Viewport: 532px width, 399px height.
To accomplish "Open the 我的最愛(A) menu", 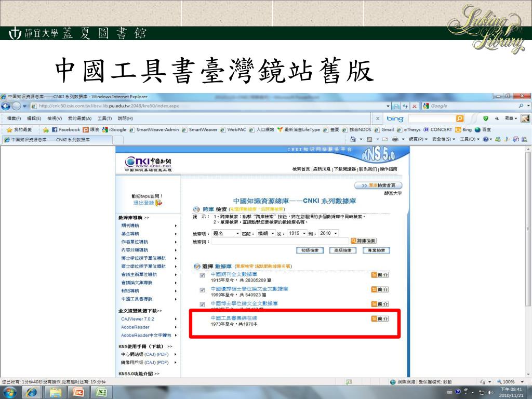I will pos(79,118).
